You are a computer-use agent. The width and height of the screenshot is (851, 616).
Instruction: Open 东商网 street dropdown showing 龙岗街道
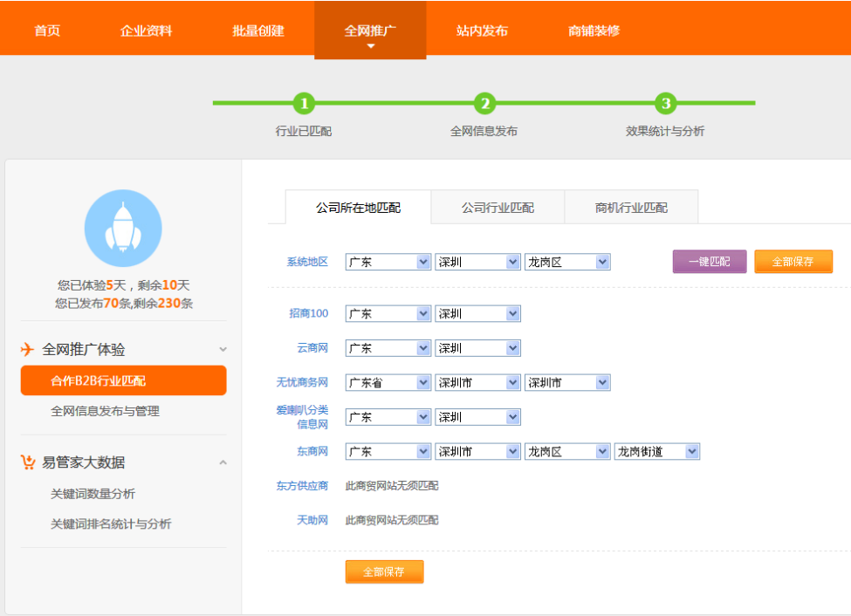click(x=656, y=451)
